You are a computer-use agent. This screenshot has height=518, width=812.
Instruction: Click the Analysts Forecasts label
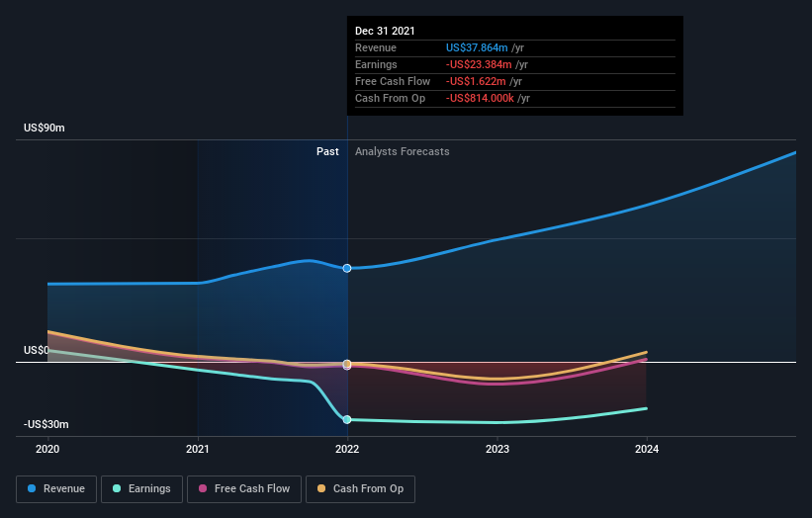point(403,151)
